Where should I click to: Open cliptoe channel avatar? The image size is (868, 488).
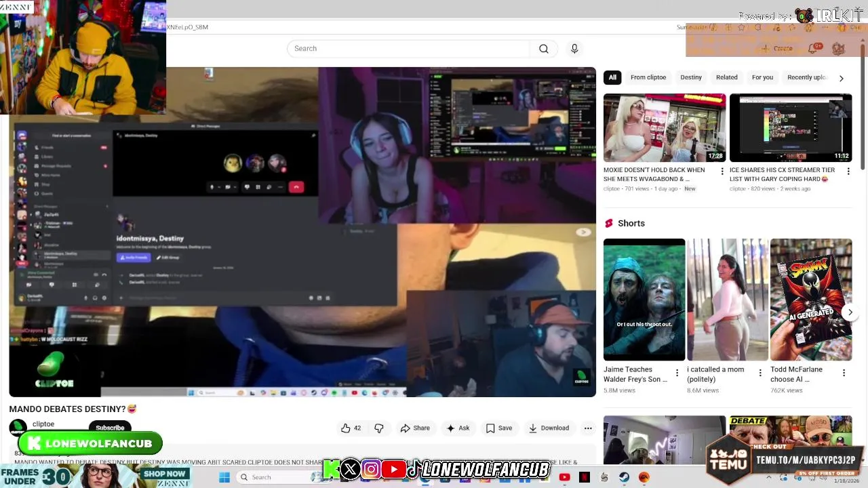pos(18,427)
